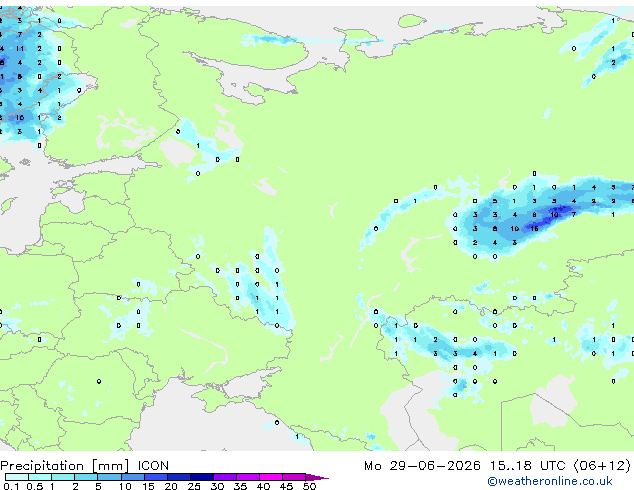
Task: Click the '16' precipitation value on the map
Action: tap(534, 228)
